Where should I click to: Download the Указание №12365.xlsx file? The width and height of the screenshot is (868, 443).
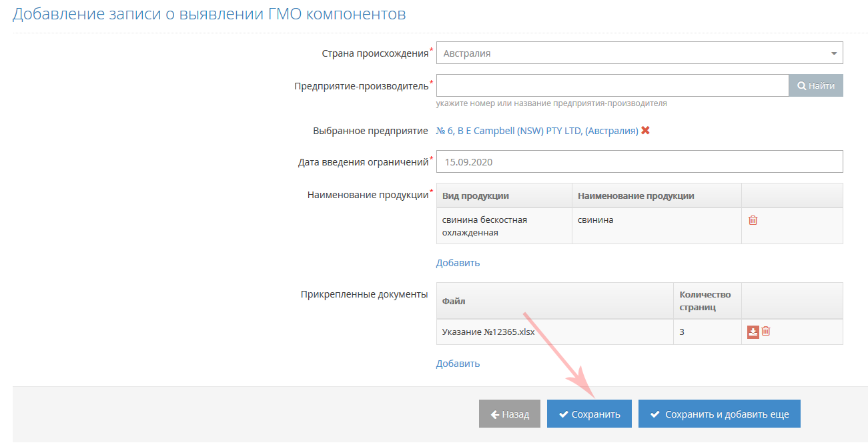[x=753, y=332]
